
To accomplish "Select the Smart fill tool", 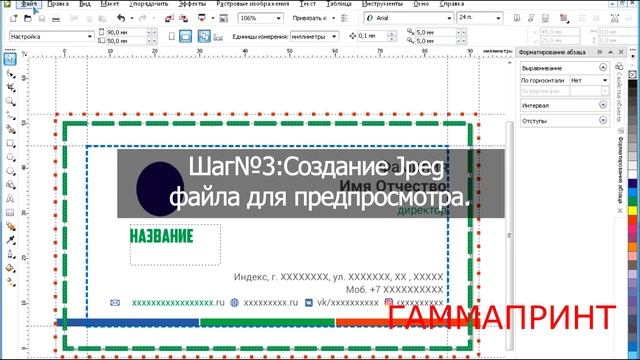I will 11,129.
